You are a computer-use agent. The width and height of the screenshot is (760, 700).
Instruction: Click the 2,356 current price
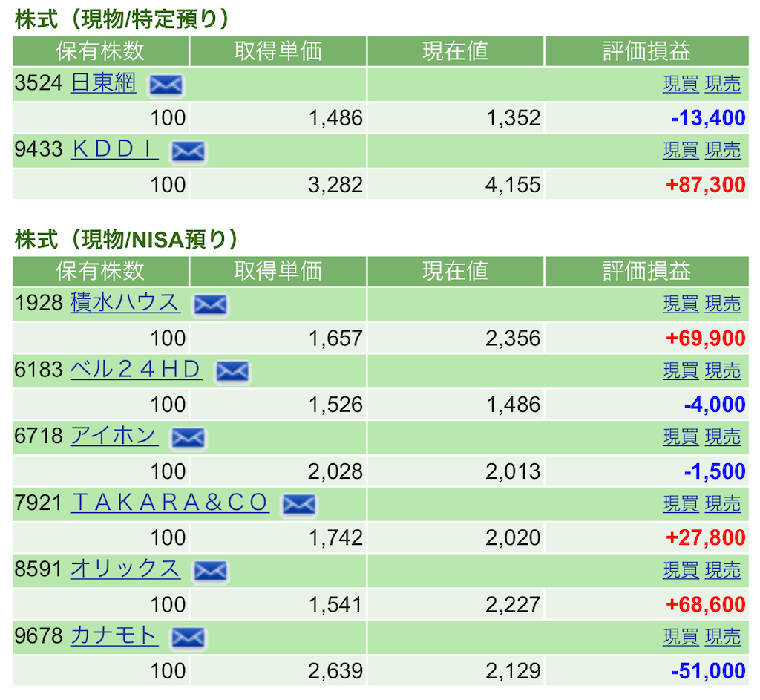(x=513, y=338)
